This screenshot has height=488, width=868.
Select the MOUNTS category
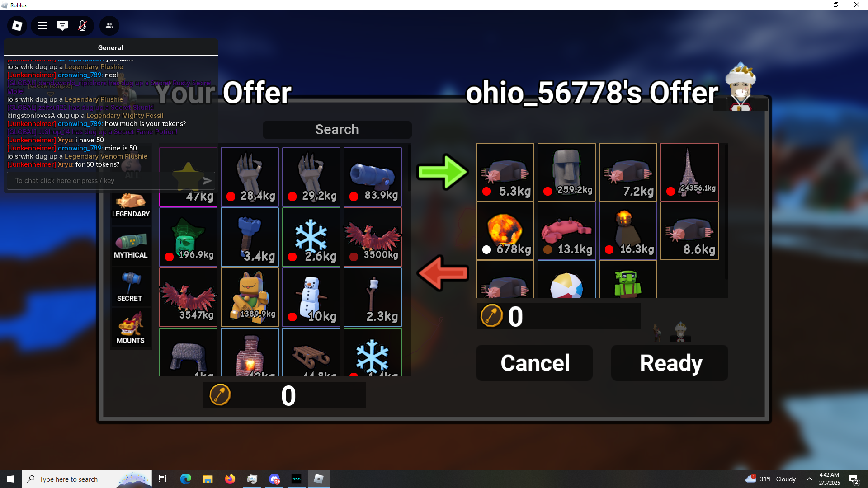coord(131,329)
